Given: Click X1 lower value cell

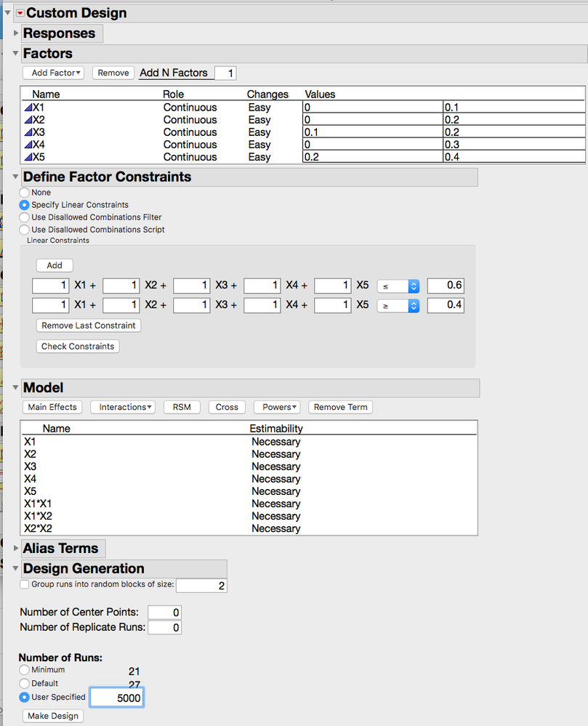Looking at the screenshot, I should 373,108.
